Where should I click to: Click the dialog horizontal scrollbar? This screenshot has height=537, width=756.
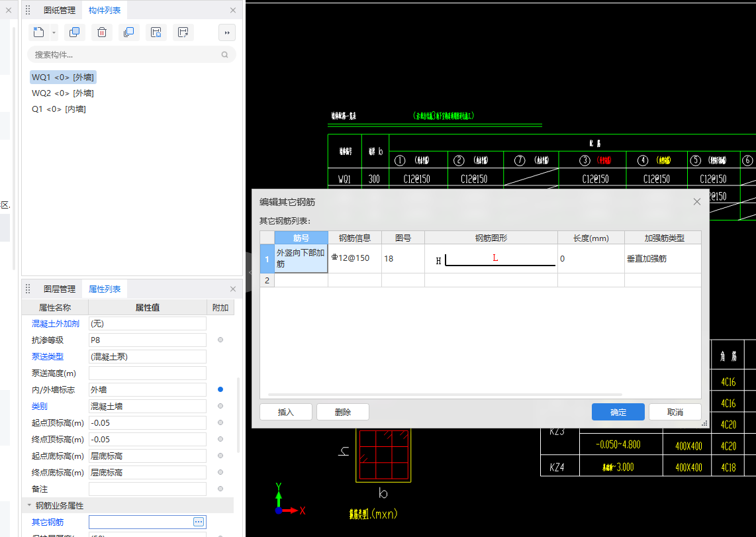coord(445,395)
